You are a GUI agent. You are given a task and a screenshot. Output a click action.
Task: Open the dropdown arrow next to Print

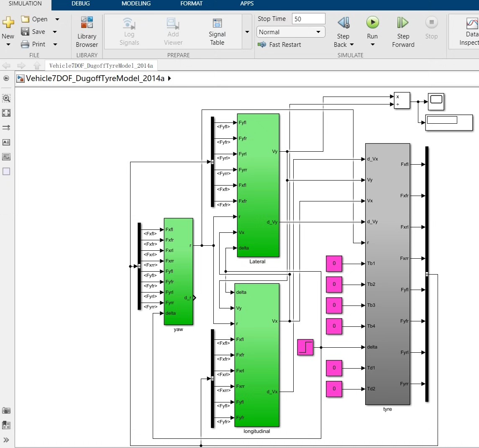[x=55, y=44]
